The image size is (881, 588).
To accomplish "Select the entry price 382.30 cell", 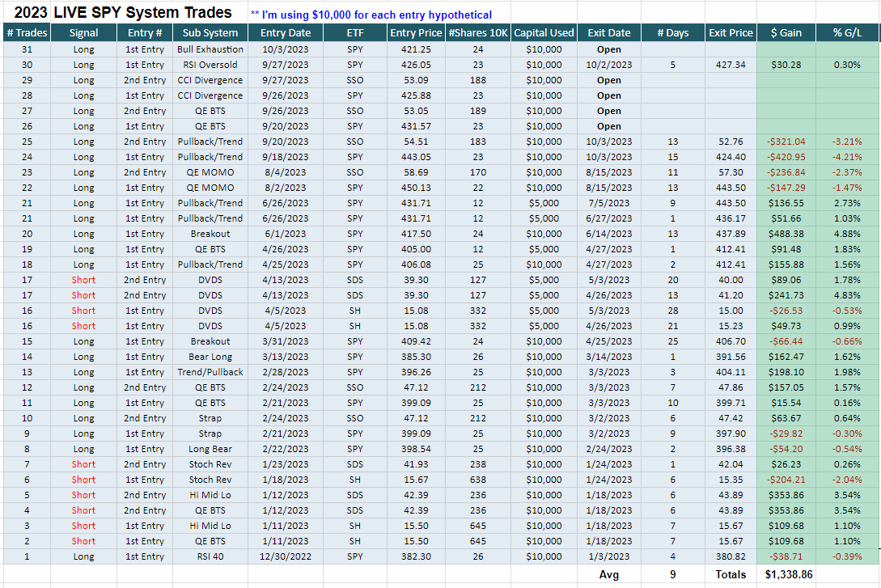I will (417, 556).
